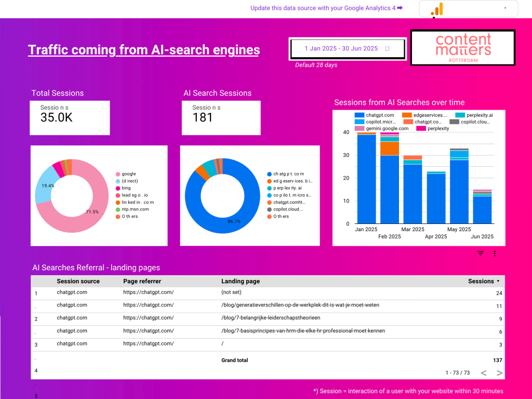This screenshot has height=399, width=532.
Task: Select the May 2025 blue chatgpt.com bar
Action: click(x=459, y=192)
